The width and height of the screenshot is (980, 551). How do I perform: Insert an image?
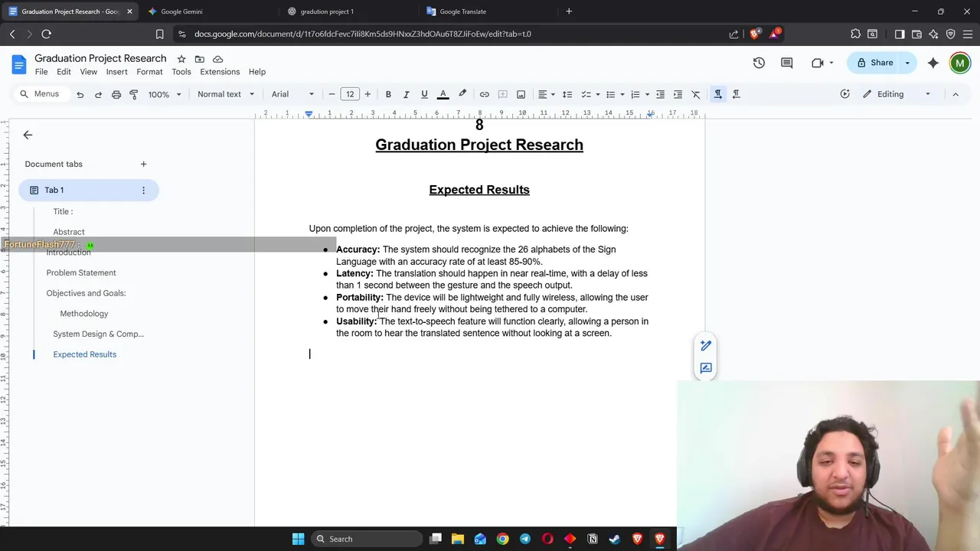(x=521, y=94)
